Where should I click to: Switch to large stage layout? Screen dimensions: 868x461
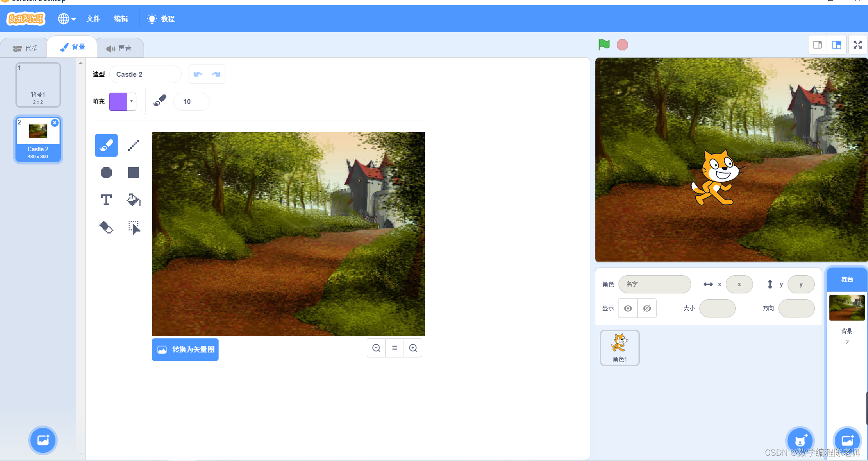point(837,45)
